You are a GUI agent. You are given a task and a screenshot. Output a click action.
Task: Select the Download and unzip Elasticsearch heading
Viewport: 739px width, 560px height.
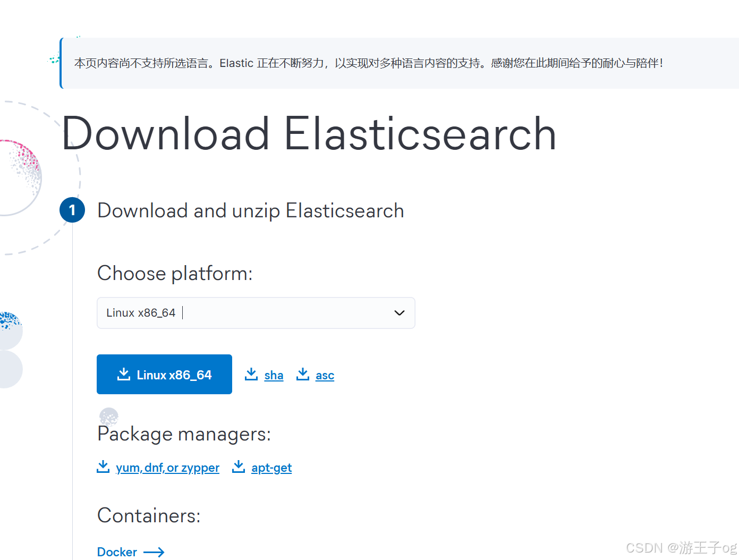click(x=250, y=210)
